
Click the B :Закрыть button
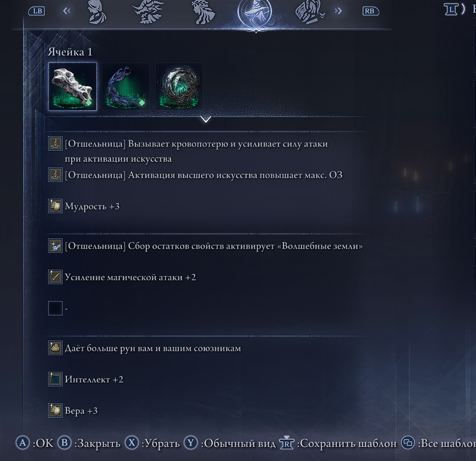pyautogui.click(x=89, y=443)
